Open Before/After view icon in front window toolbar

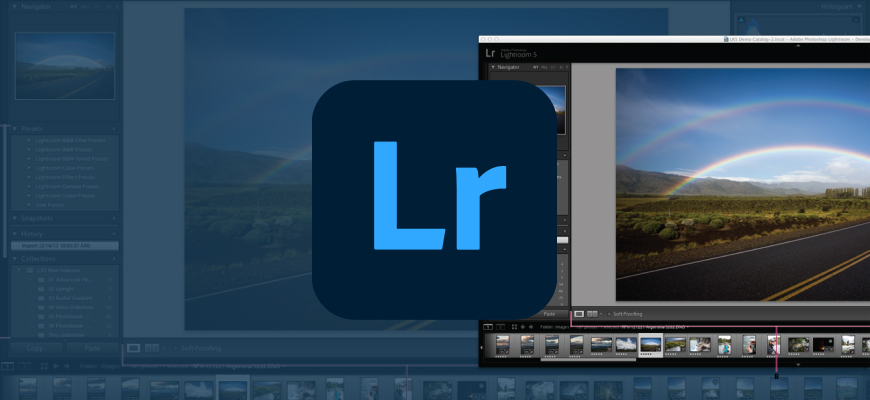pyautogui.click(x=591, y=314)
